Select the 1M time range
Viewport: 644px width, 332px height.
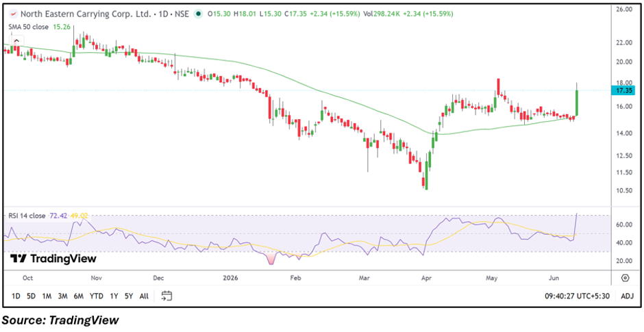[47, 296]
